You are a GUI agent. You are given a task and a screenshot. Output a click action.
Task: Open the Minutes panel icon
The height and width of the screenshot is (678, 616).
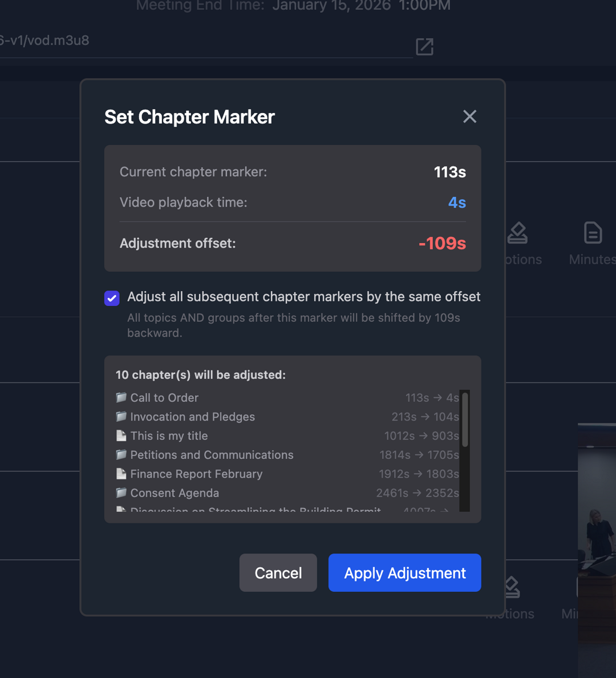(x=593, y=233)
